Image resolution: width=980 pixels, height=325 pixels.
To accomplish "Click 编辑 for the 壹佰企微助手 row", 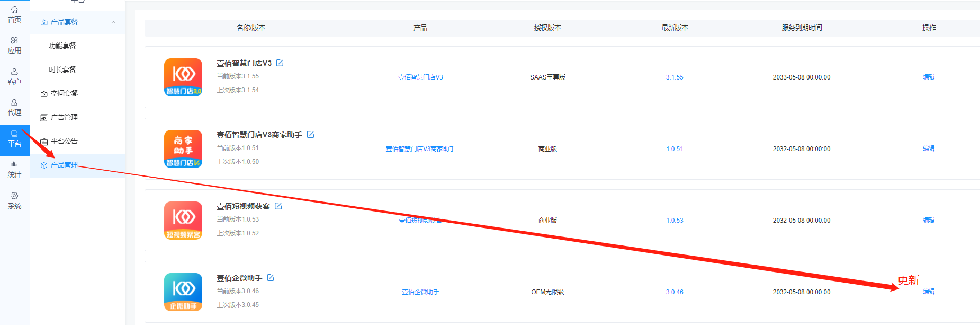I will click(x=929, y=292).
